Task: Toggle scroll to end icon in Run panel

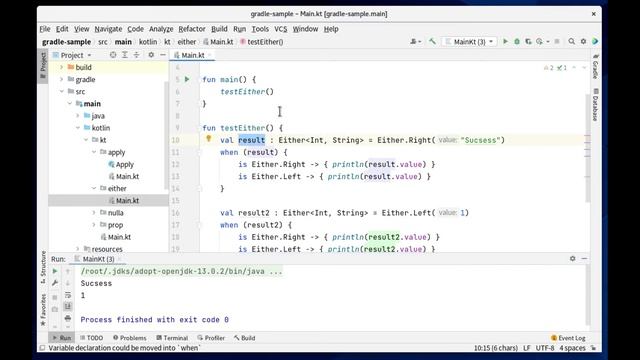Action: click(68, 307)
